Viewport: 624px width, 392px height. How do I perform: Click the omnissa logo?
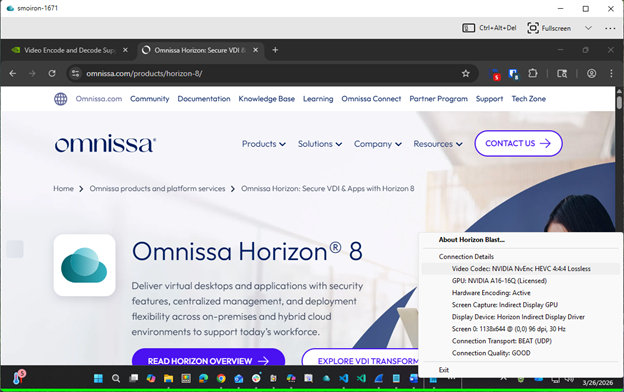(105, 144)
